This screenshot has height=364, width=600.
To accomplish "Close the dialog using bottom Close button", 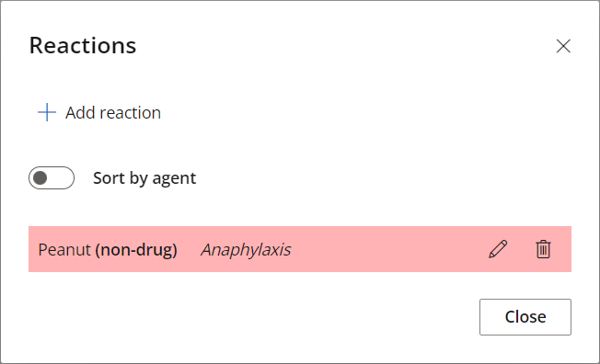I will click(525, 317).
